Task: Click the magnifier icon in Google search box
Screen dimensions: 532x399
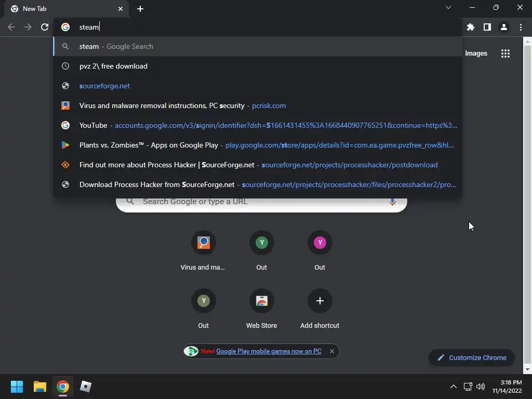Action: click(x=130, y=201)
